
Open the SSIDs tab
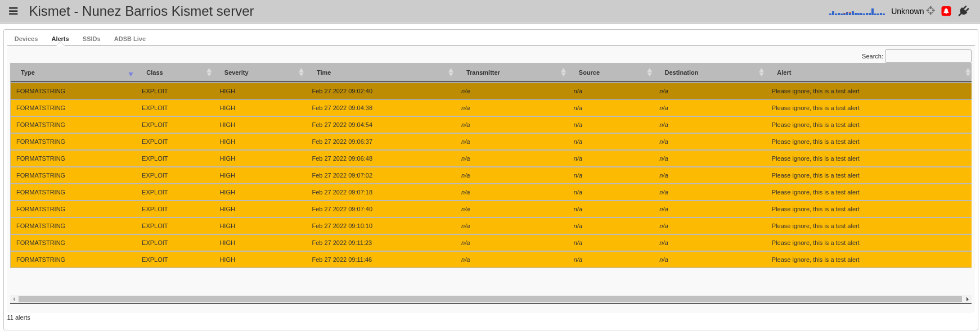pyautogui.click(x=91, y=39)
